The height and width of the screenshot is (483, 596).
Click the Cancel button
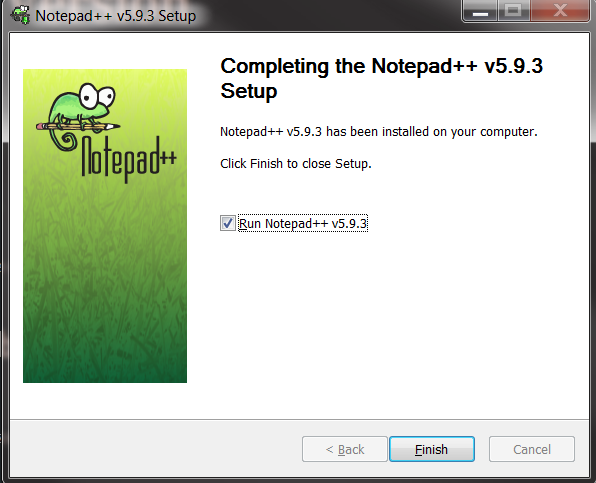click(532, 449)
